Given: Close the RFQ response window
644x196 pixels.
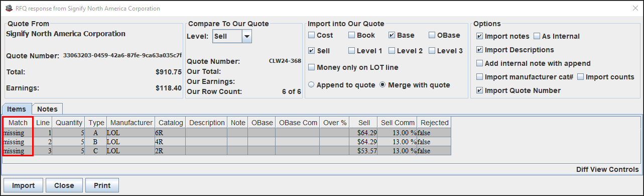Looking at the screenshot, I should coord(633,9).
